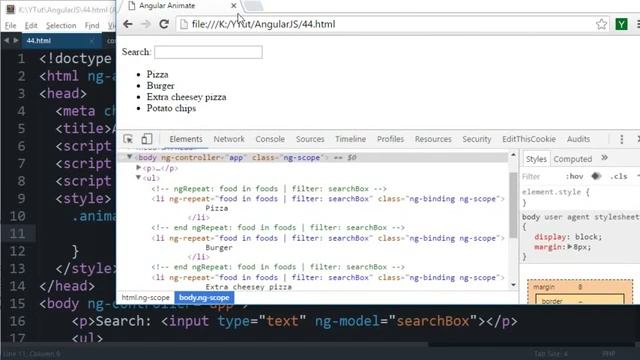Select html.ng-scope breadcrumb
The height and width of the screenshot is (360, 640).
(x=145, y=298)
